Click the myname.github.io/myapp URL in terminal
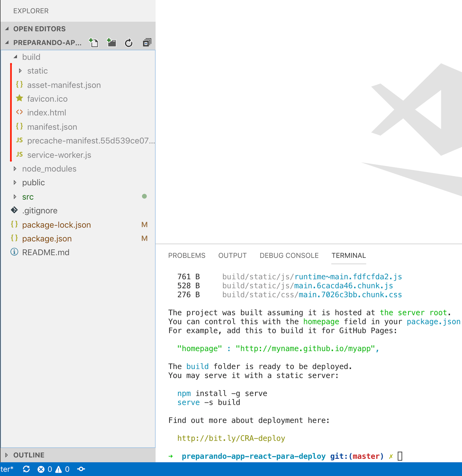The width and height of the screenshot is (462, 476). [x=305, y=348]
